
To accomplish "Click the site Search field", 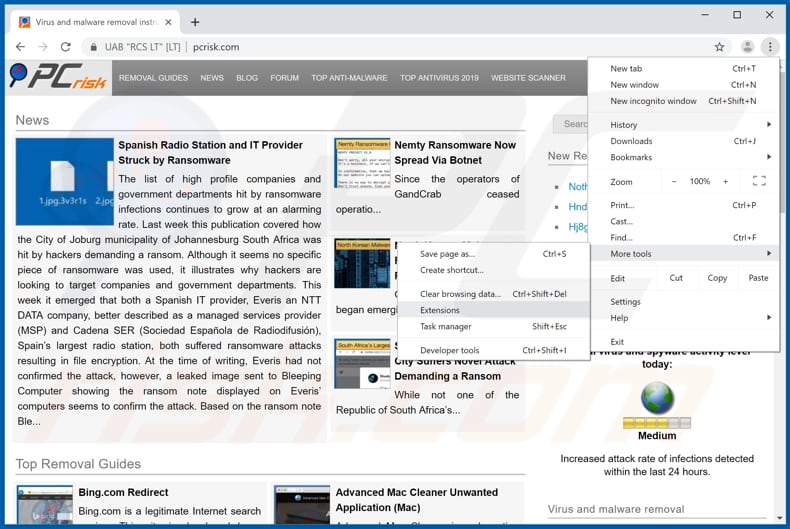I will pyautogui.click(x=570, y=124).
